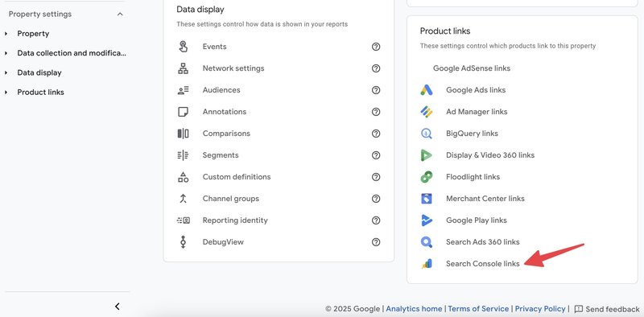Click the Google Ads logo icon

point(427,90)
